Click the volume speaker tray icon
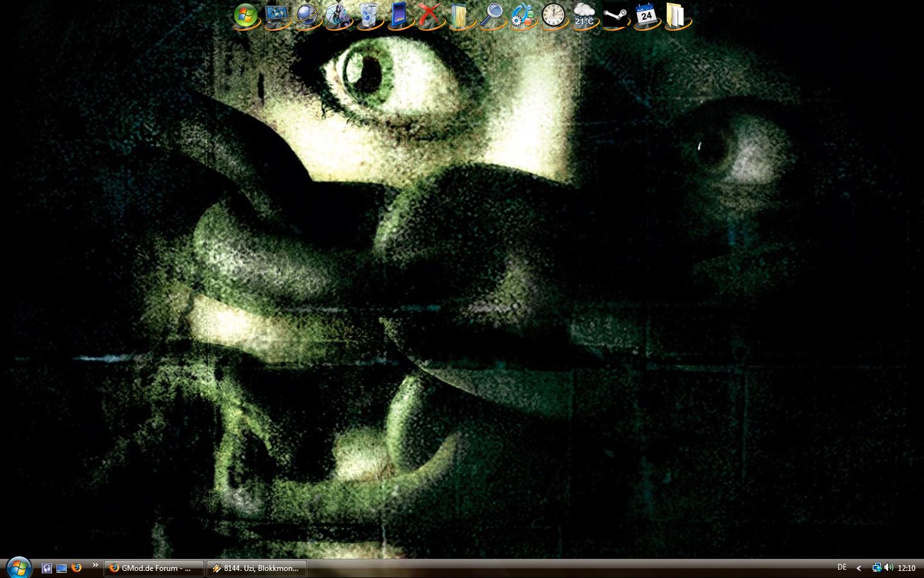924x578 pixels. (x=889, y=568)
